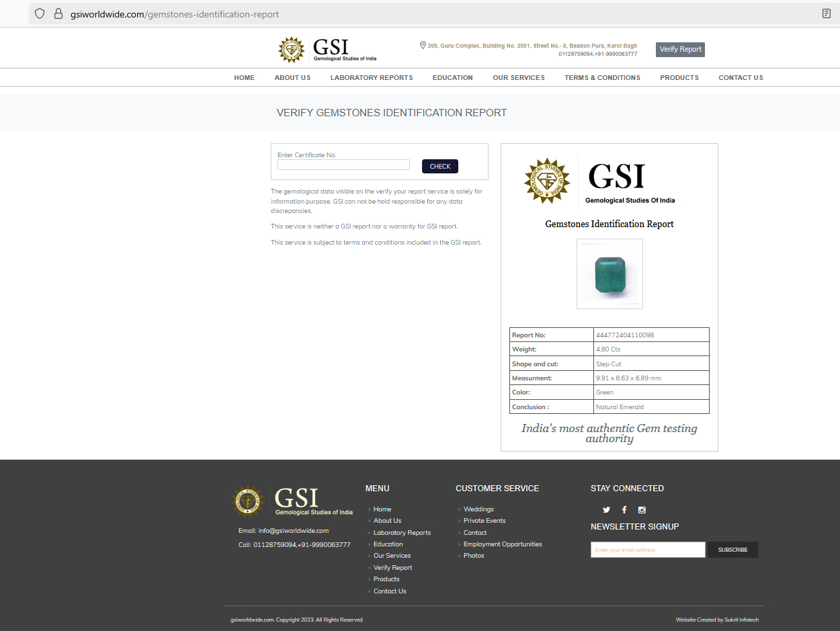Image resolution: width=840 pixels, height=631 pixels.
Task: Click the Verify Report button in header
Action: point(680,49)
